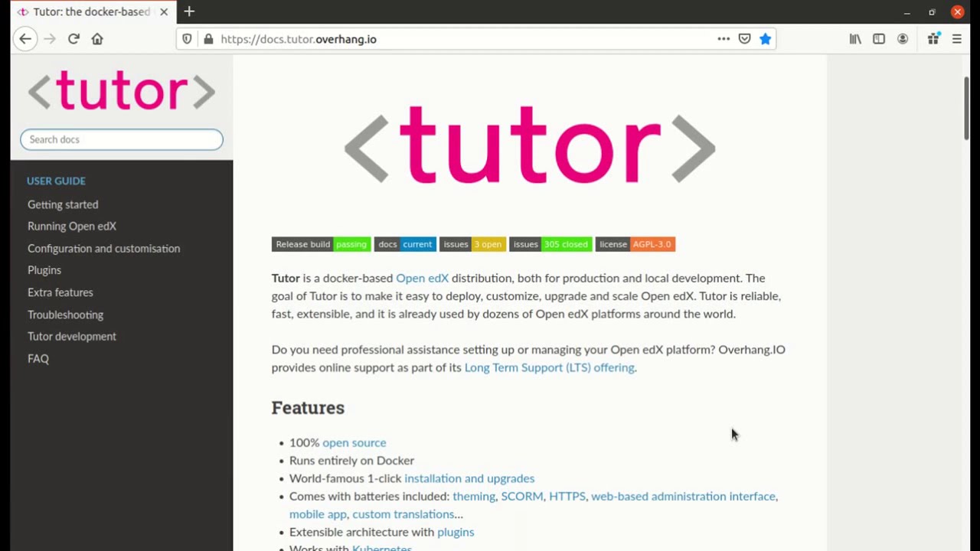Click the tracking protection shield icon
This screenshot has height=551, width=980.
click(x=187, y=39)
